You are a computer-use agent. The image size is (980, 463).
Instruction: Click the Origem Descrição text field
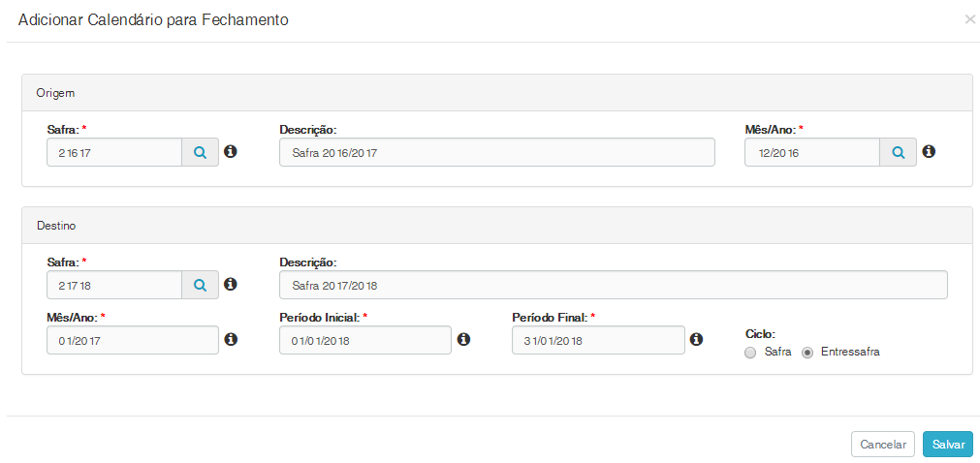coord(496,152)
